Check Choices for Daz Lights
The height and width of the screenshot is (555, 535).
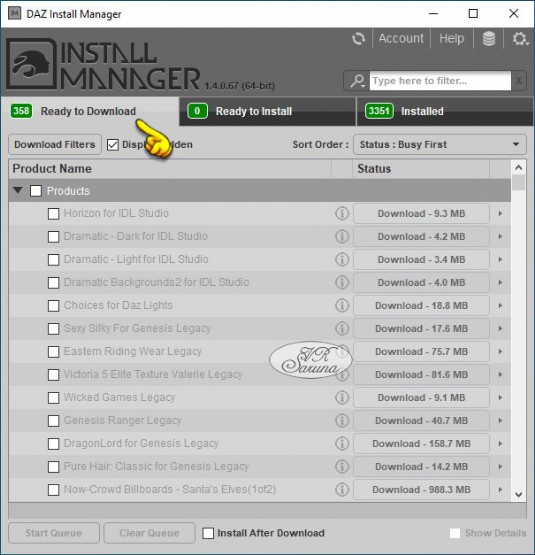[x=53, y=306]
